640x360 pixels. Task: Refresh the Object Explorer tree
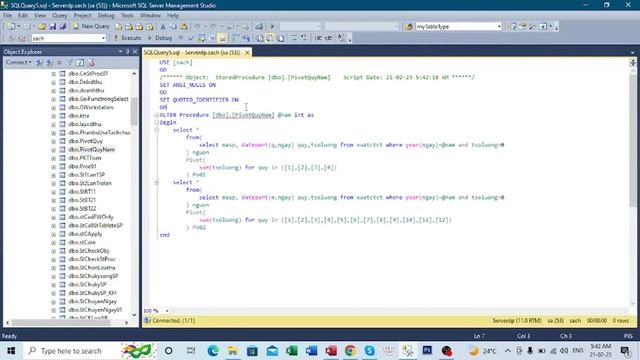80,62
